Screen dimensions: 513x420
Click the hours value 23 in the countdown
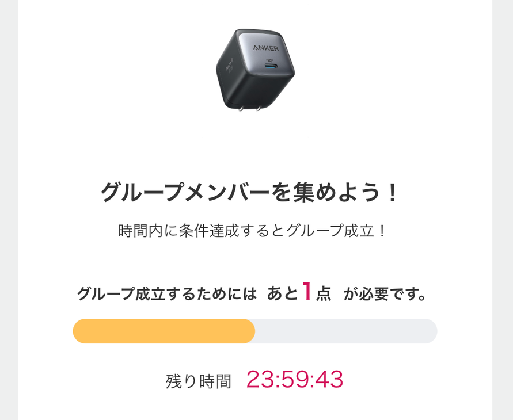260,380
